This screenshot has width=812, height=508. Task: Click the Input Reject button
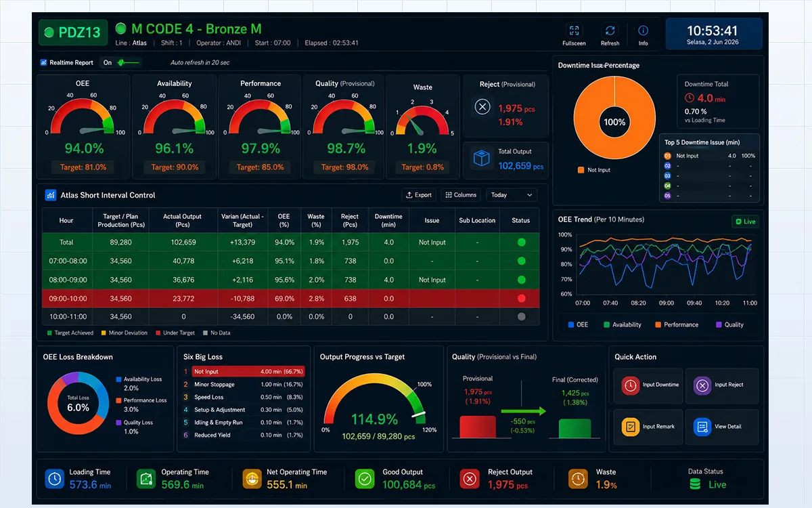coord(722,385)
